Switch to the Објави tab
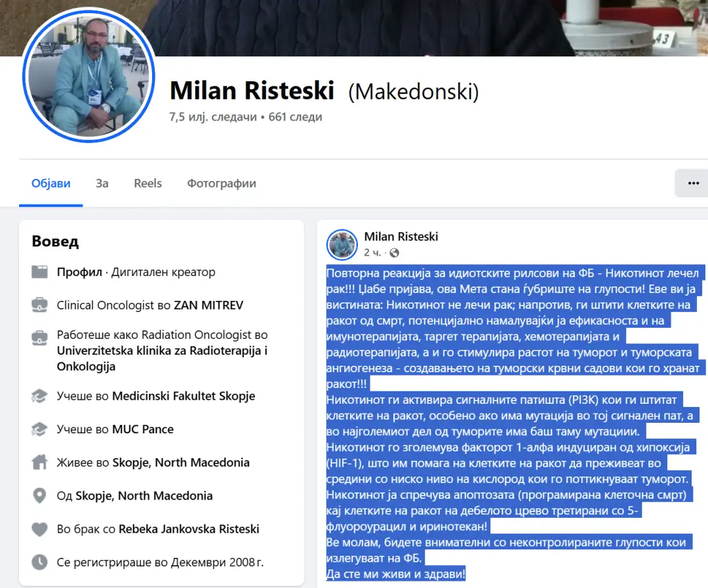The image size is (708, 588). pyautogui.click(x=51, y=184)
